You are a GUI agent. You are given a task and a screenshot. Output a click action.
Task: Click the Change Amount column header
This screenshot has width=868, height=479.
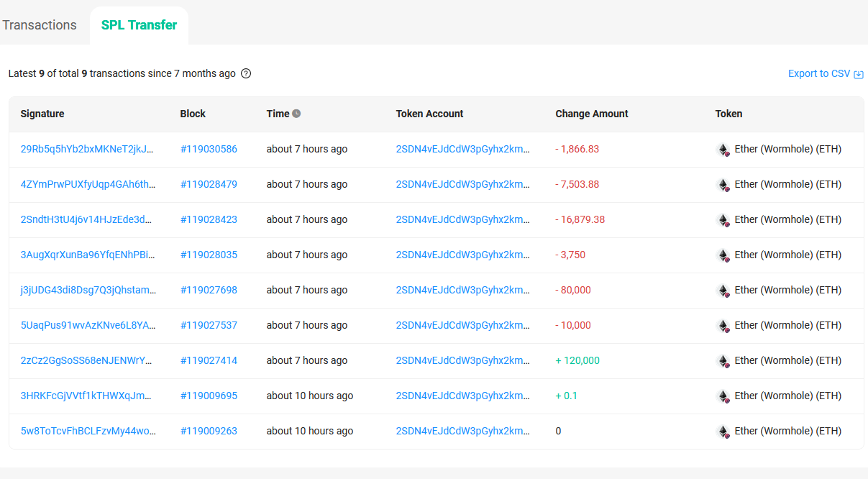(x=592, y=114)
